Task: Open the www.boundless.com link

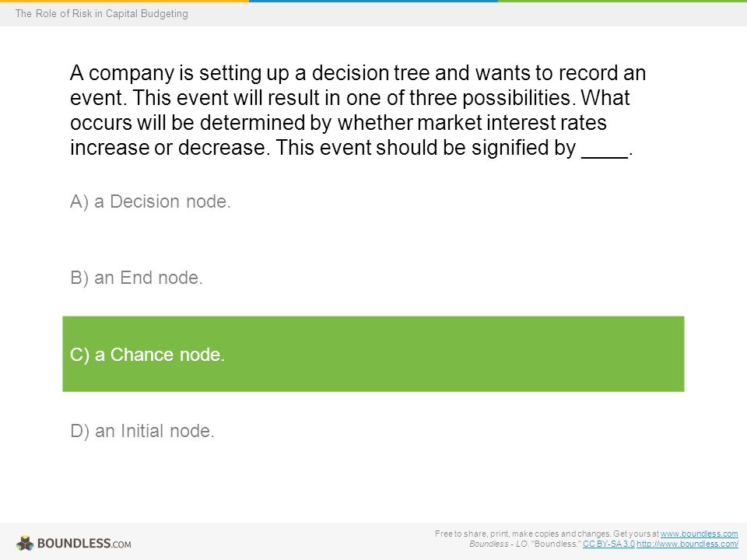Action: (699, 534)
